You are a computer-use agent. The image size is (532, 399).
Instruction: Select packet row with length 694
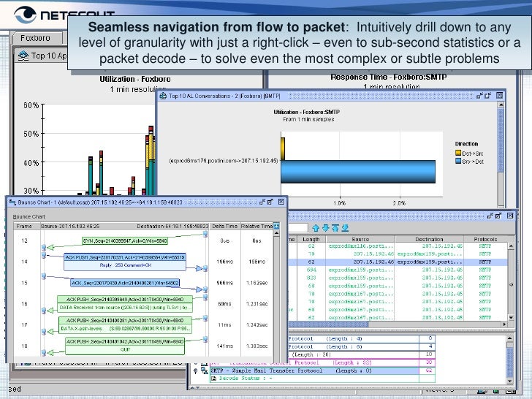coord(398,270)
